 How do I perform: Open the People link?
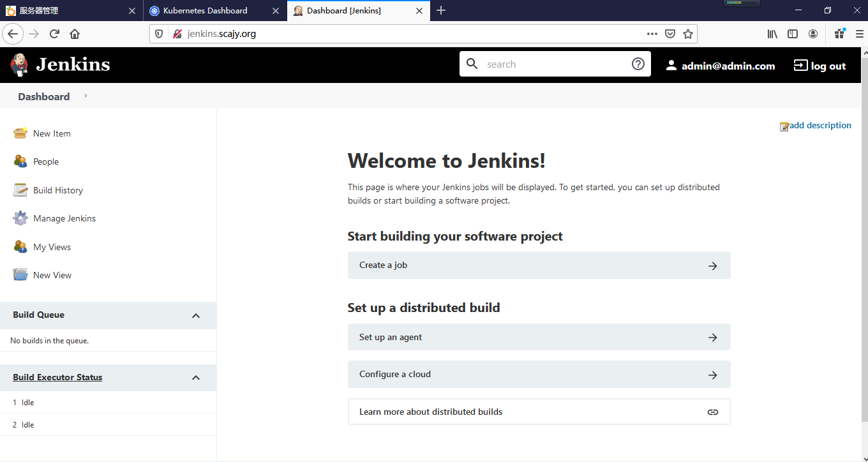(x=46, y=161)
